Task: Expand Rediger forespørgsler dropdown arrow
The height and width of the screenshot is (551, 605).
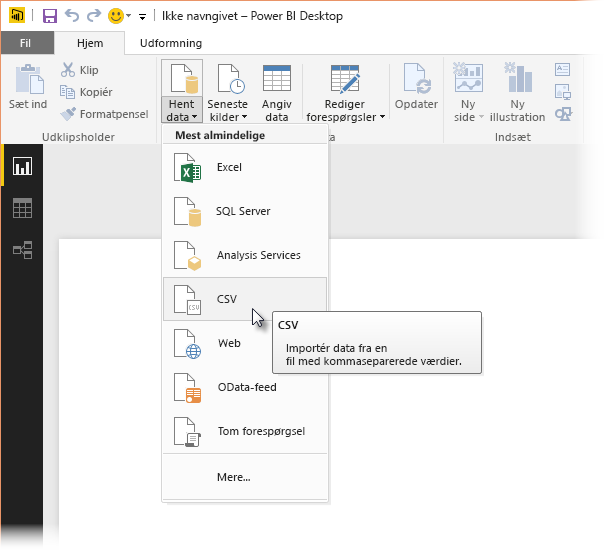Action: click(382, 117)
